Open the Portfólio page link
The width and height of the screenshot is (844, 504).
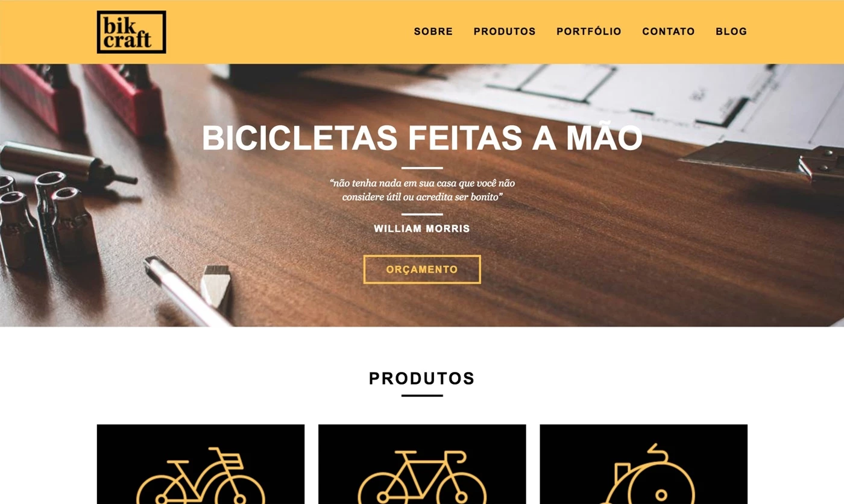[589, 31]
